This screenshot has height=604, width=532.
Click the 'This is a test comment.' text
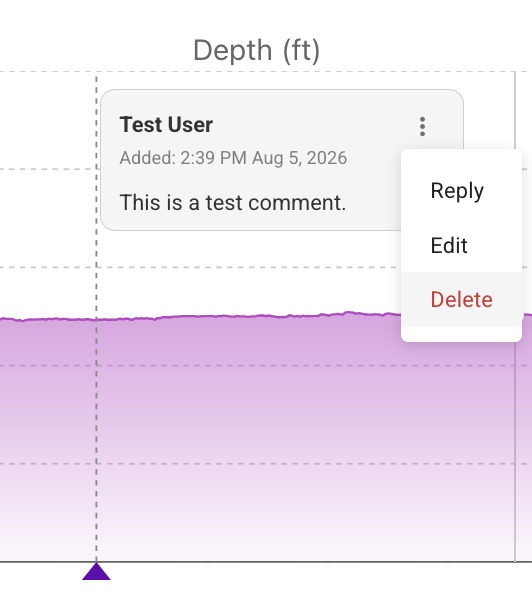pyautogui.click(x=233, y=202)
